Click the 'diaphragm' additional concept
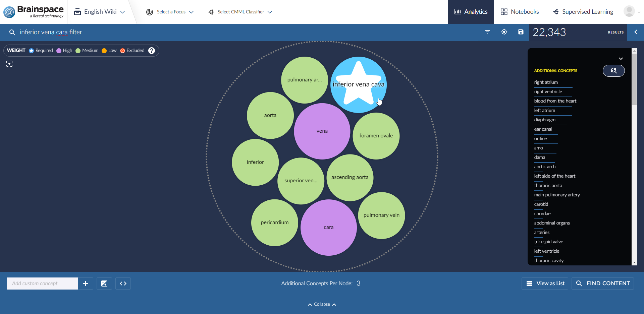The height and width of the screenshot is (314, 644). (545, 120)
